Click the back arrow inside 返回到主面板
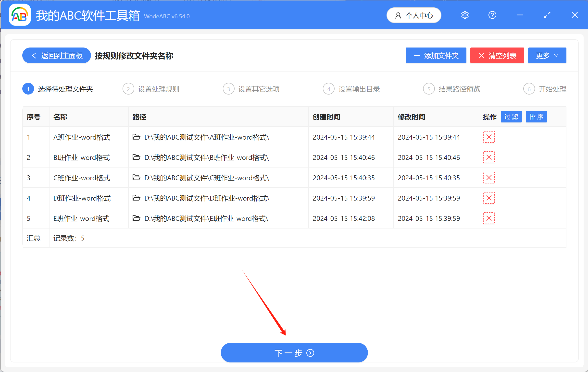The image size is (588, 372). pyautogui.click(x=34, y=55)
